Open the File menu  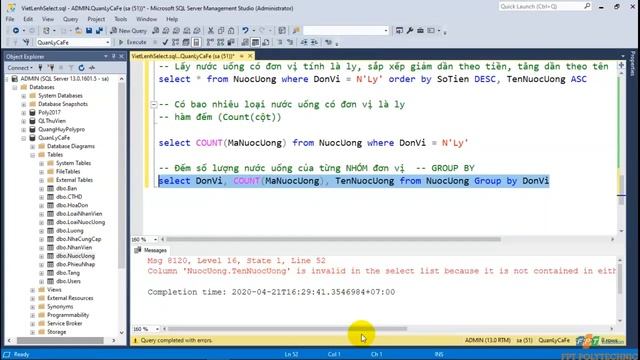coord(10,19)
